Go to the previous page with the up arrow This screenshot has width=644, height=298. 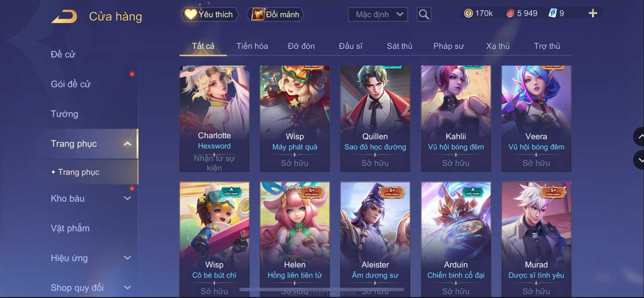coord(640,137)
